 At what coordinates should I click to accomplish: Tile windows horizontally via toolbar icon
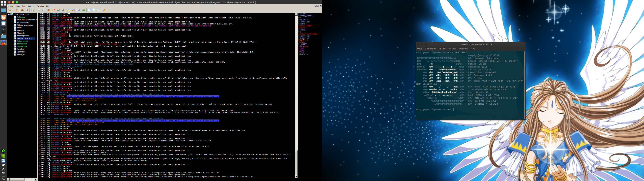click(89, 10)
